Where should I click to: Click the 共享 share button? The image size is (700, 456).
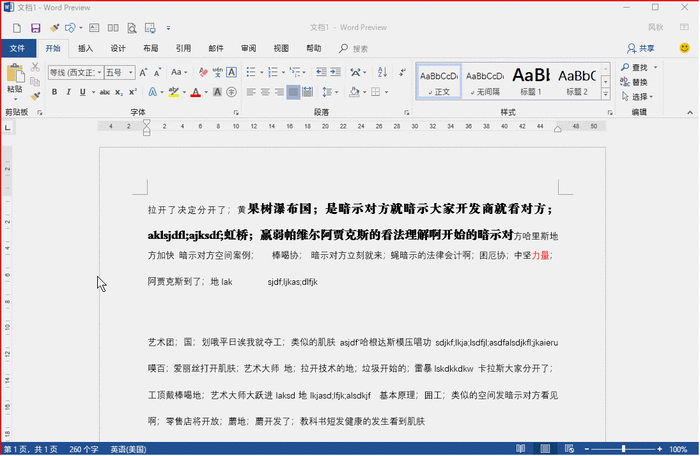[641, 48]
